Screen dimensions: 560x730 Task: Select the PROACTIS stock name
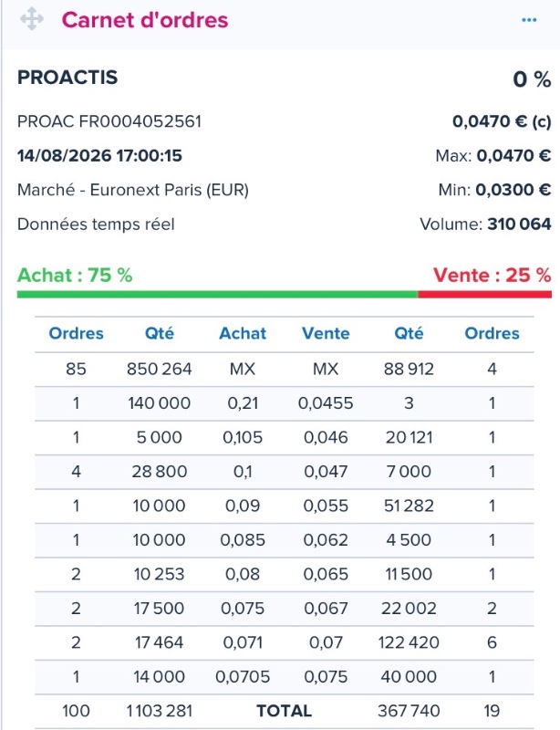[67, 78]
